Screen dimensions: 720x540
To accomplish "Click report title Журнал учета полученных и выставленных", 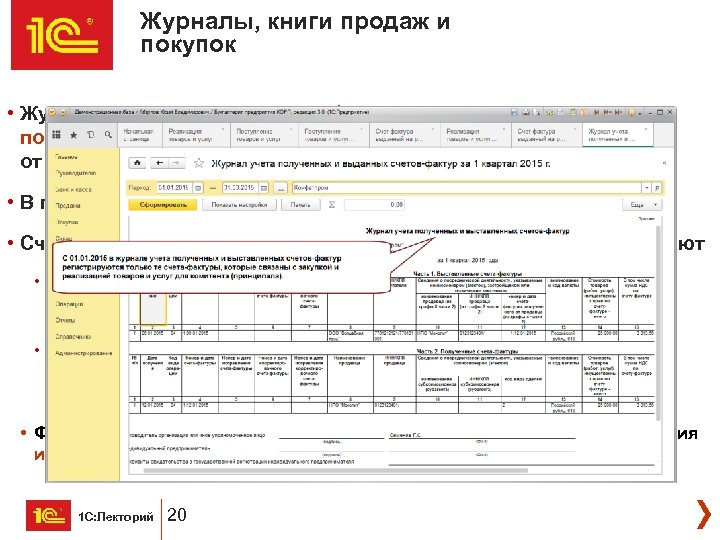I will click(467, 231).
